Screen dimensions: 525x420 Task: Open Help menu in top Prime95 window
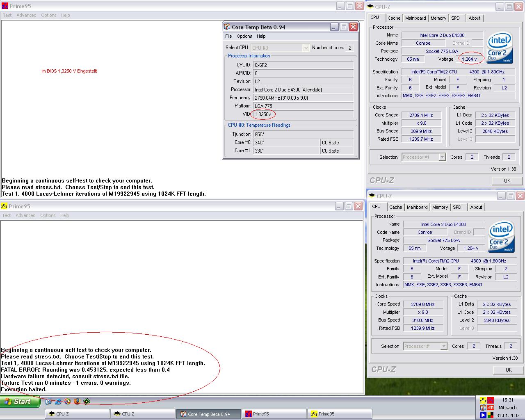tap(66, 15)
